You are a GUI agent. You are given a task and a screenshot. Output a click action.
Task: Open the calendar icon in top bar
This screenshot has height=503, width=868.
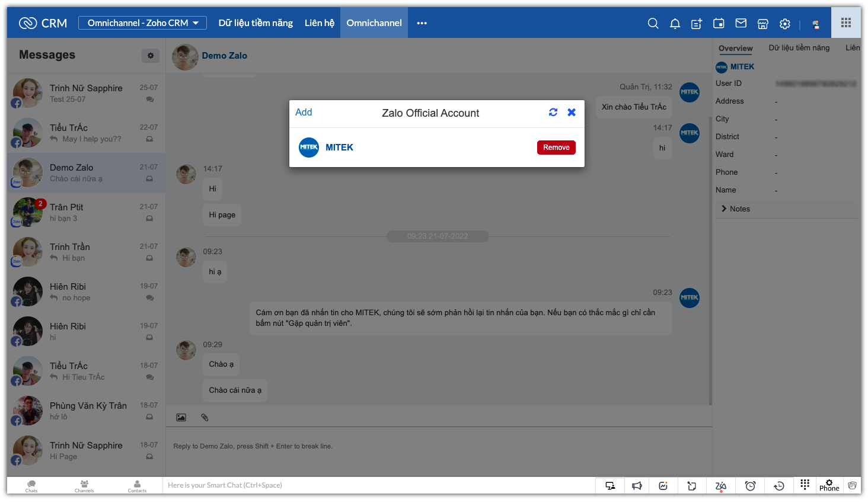coord(719,23)
